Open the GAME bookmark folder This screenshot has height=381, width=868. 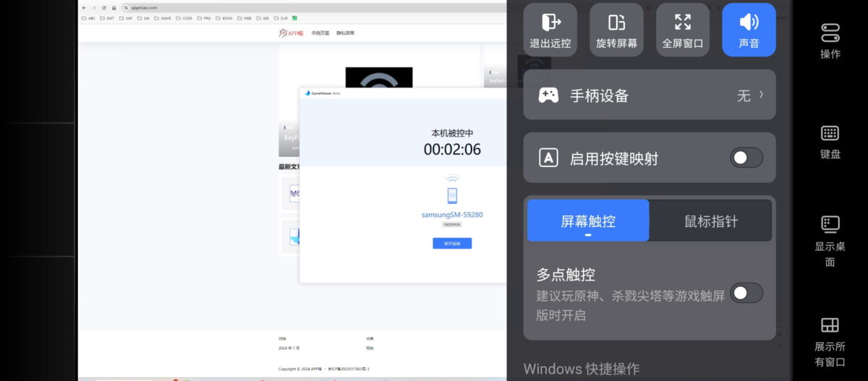[163, 18]
